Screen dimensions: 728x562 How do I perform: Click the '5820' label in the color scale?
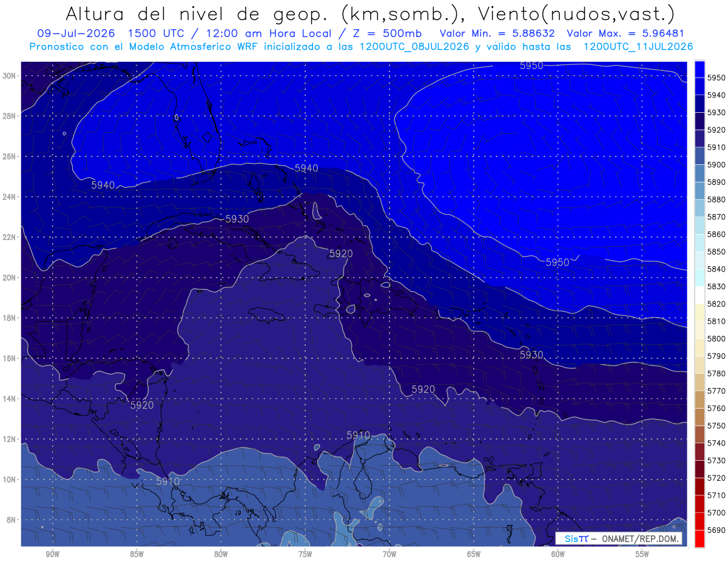[x=716, y=304]
